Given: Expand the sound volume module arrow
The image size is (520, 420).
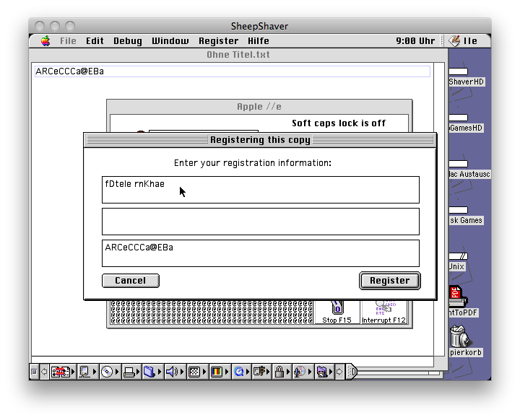Looking at the screenshot, I should click(x=182, y=372).
